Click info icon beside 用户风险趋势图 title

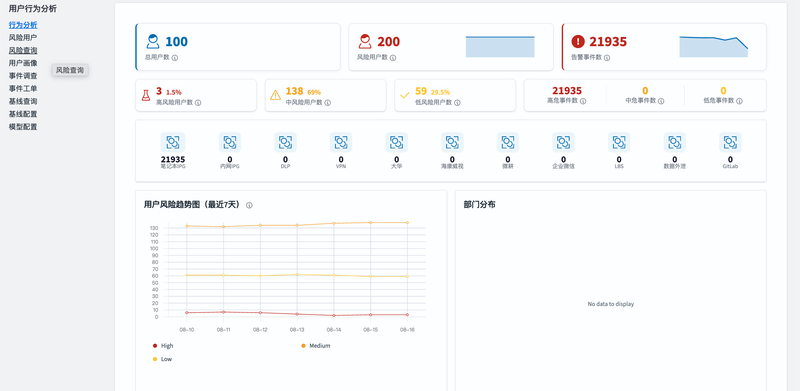(x=249, y=205)
